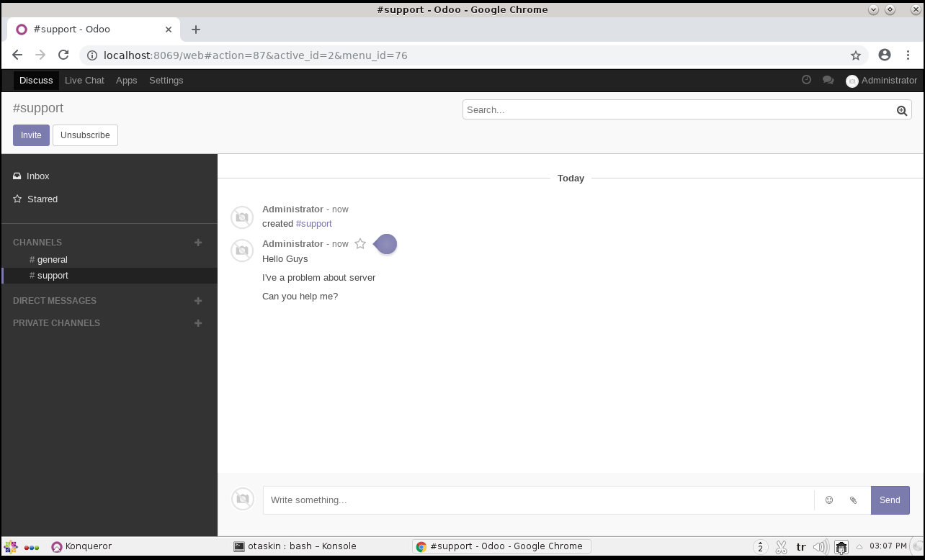Select the general channel
The image size is (925, 560).
coord(110,260)
